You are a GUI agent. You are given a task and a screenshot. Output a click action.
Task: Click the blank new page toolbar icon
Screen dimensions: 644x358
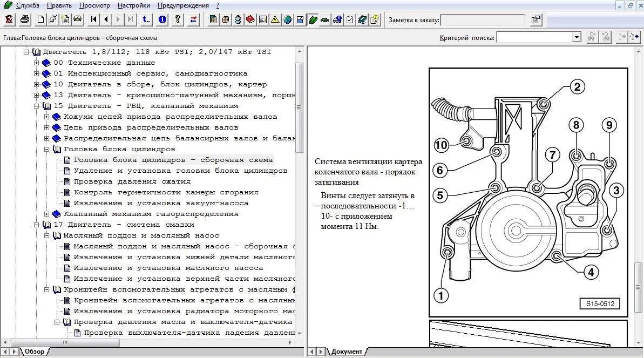point(40,19)
